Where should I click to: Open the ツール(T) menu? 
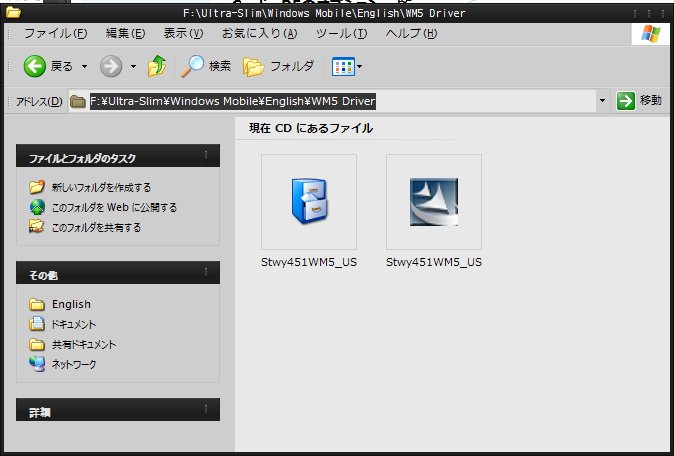[x=341, y=34]
